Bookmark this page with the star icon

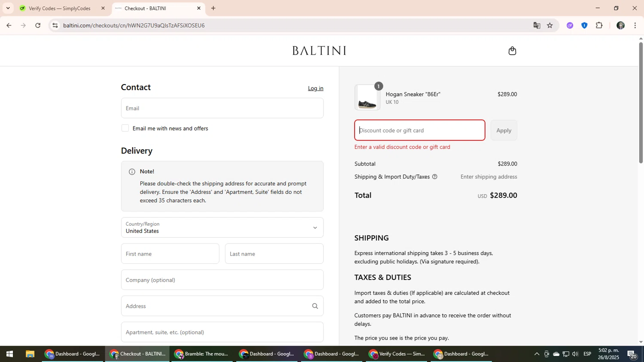(550, 25)
